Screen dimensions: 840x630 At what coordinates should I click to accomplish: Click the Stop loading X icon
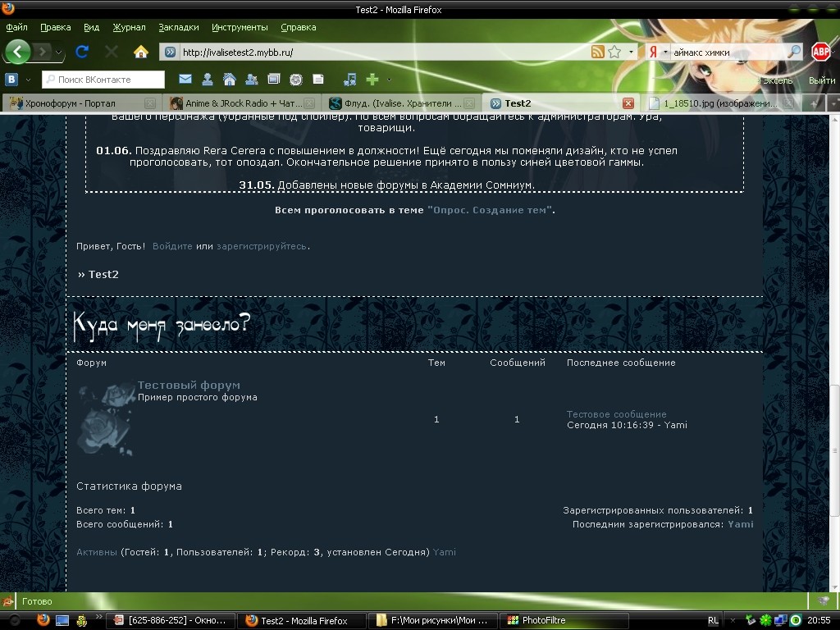112,52
